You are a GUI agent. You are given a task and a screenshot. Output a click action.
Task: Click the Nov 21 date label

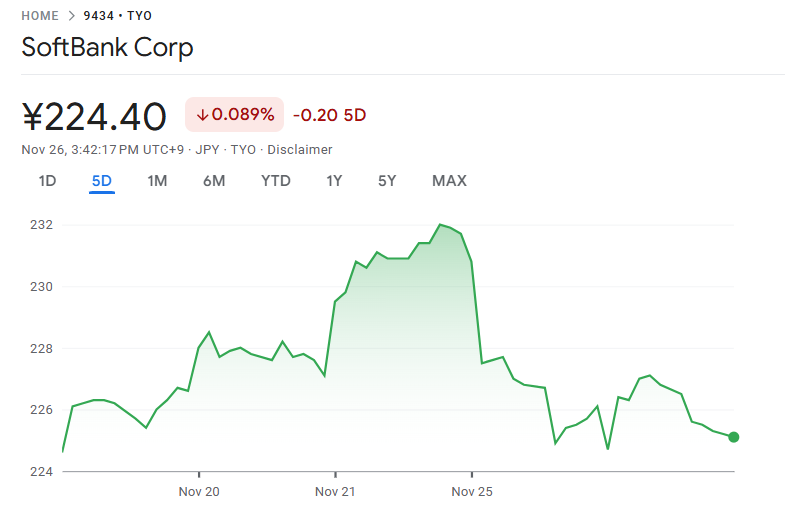click(x=335, y=492)
